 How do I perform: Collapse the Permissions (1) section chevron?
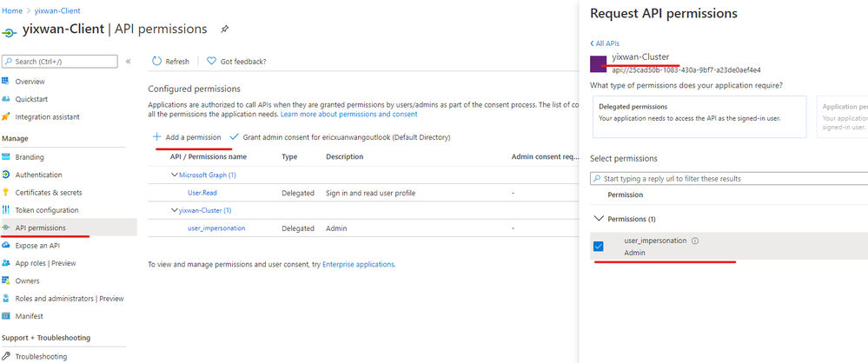pos(598,219)
